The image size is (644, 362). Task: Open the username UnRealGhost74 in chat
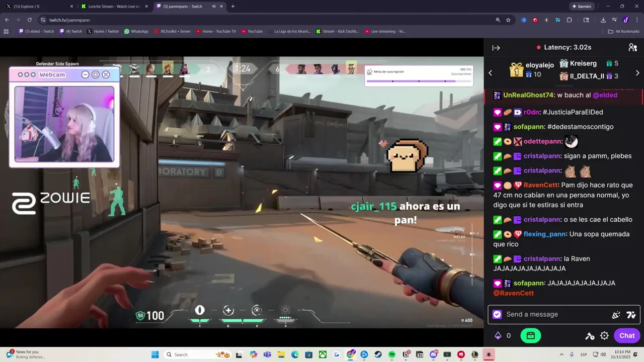528,95
